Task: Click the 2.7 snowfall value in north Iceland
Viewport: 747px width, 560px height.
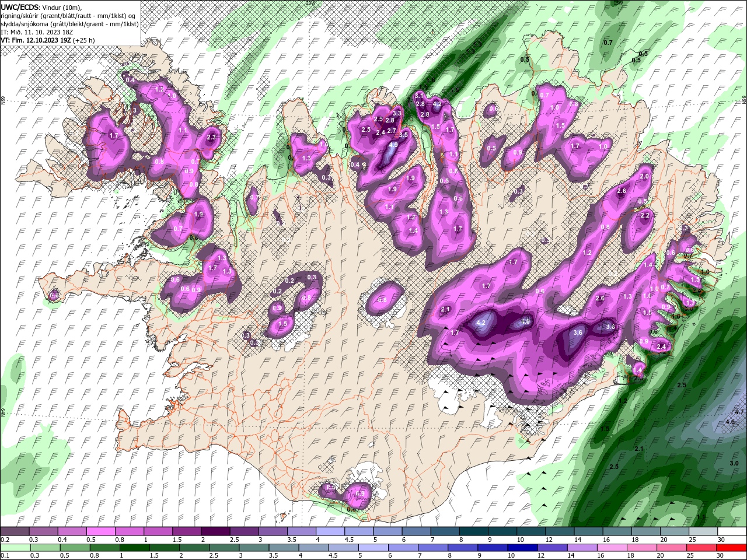Action: [392, 131]
